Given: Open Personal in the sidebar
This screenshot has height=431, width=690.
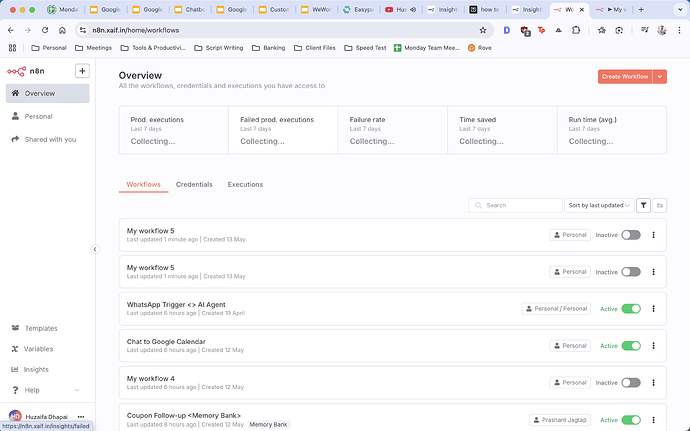Looking at the screenshot, I should point(48,116).
